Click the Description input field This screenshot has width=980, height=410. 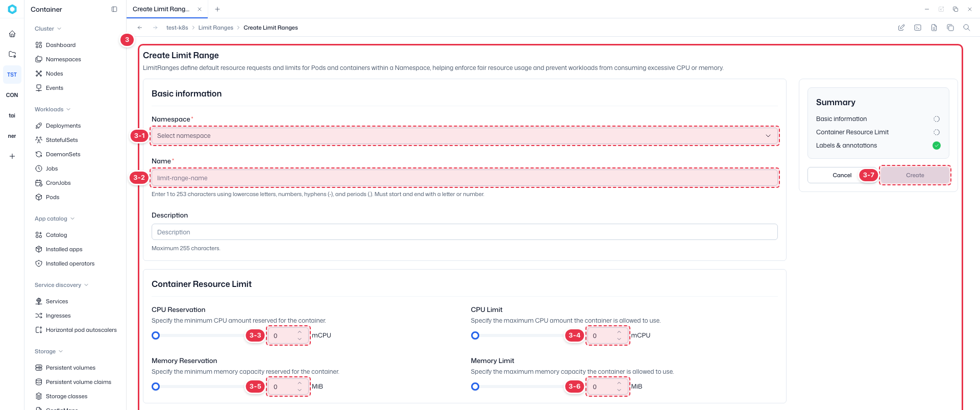click(x=464, y=232)
